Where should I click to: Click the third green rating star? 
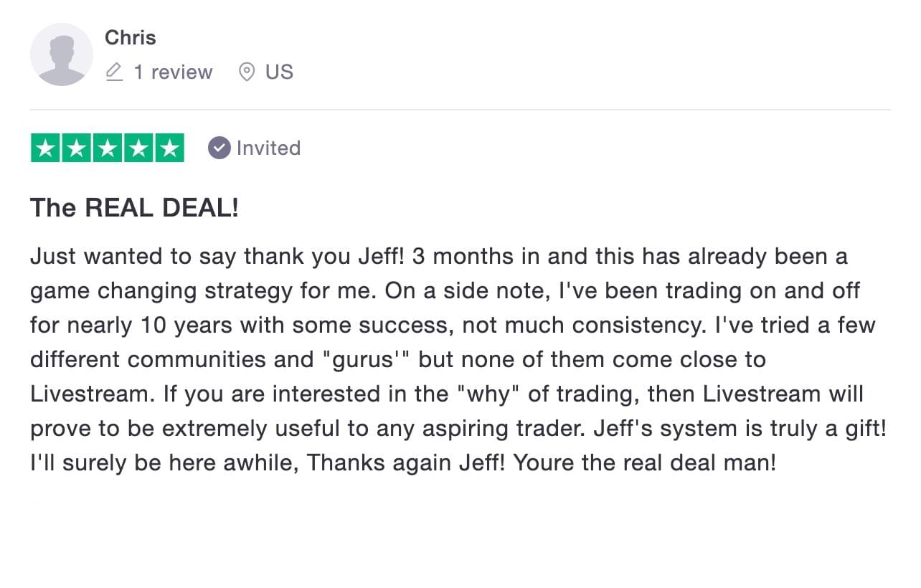[108, 148]
